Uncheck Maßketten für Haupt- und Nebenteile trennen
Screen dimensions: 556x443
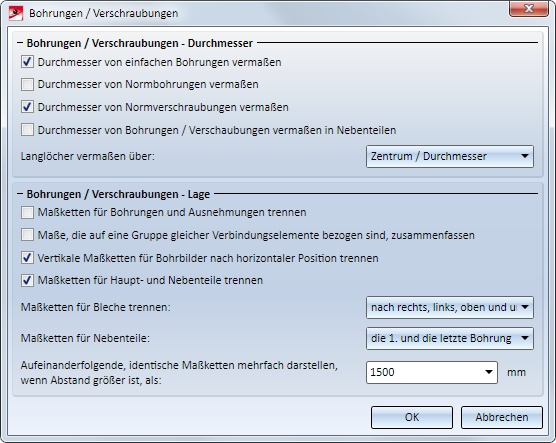[27, 280]
